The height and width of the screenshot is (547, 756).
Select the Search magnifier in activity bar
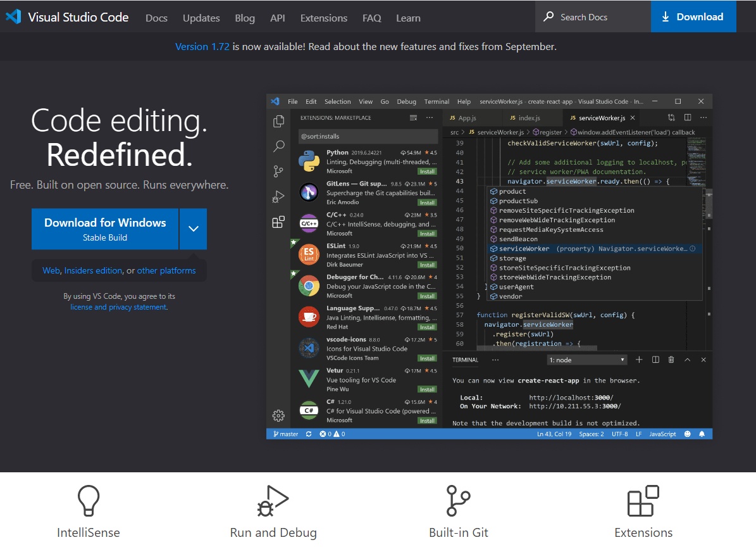click(279, 146)
